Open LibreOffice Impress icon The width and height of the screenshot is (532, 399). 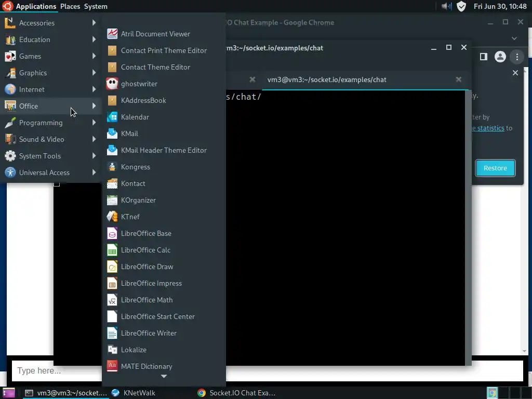click(112, 283)
